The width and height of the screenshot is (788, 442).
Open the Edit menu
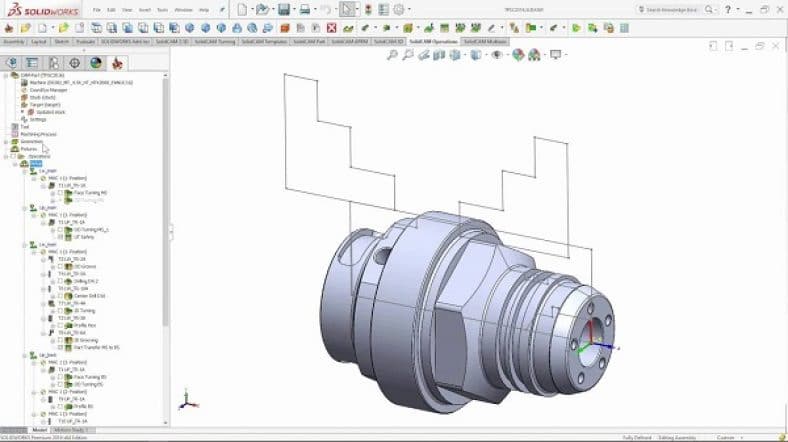click(111, 10)
